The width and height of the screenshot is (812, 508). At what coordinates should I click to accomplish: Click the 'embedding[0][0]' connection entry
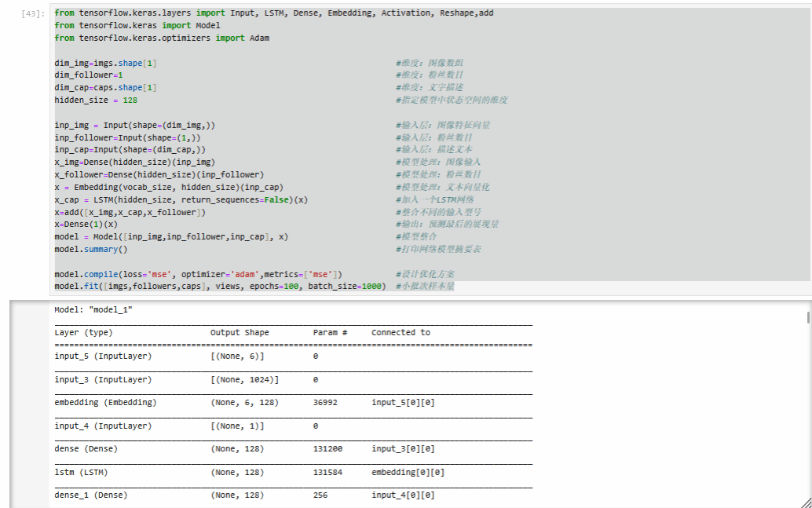click(408, 472)
